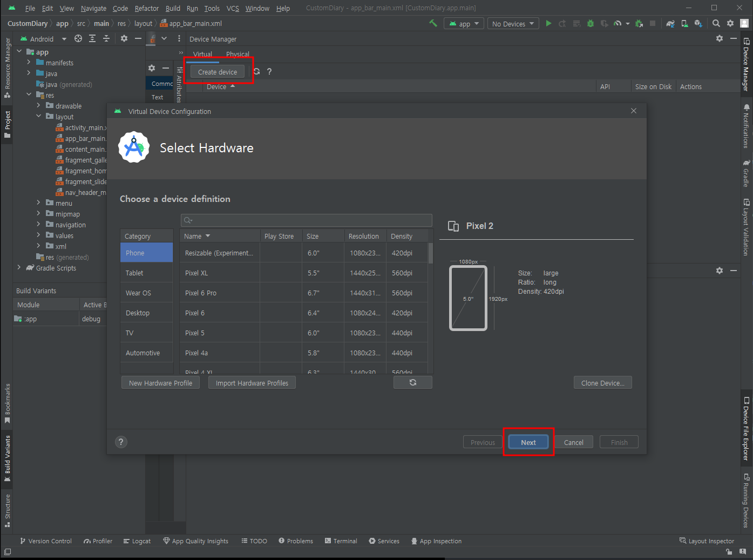Sort devices by Name column header
The height and width of the screenshot is (560, 753).
click(x=220, y=236)
